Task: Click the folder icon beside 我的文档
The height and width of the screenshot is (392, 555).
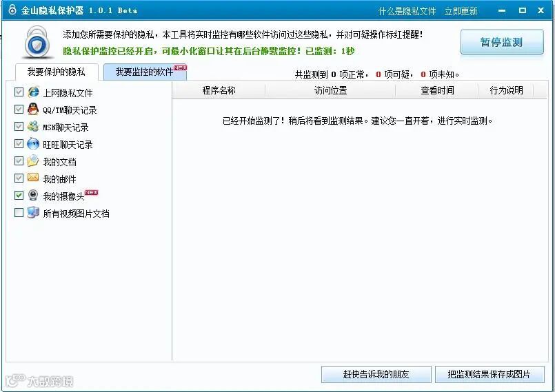Action: 33,161
